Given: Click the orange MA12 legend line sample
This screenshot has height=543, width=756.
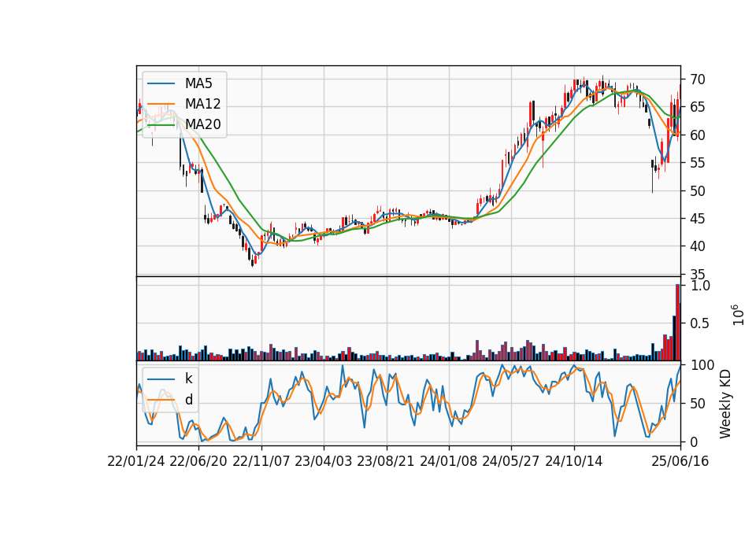Looking at the screenshot, I should tap(161, 104).
